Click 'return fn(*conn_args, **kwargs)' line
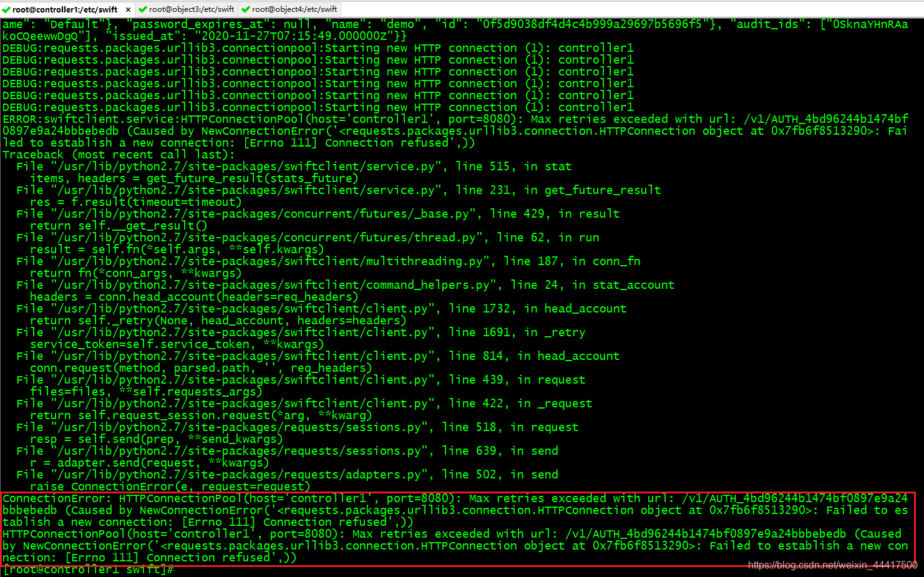 (136, 273)
